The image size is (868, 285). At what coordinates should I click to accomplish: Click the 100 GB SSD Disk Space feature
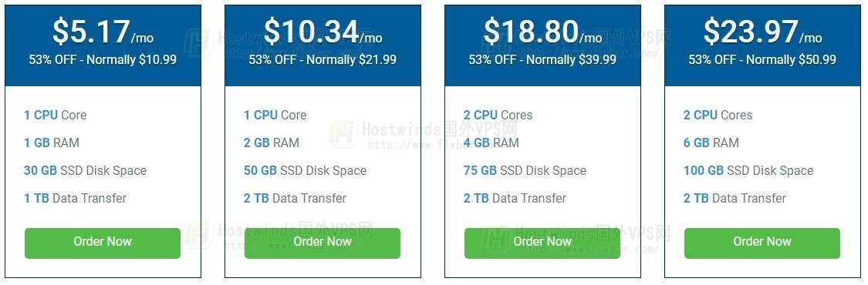(x=748, y=170)
